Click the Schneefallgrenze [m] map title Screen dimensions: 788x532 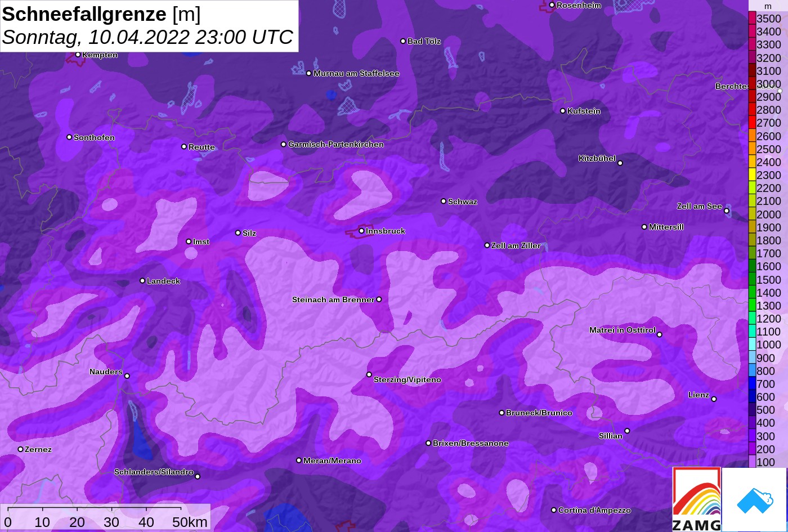tap(101, 14)
